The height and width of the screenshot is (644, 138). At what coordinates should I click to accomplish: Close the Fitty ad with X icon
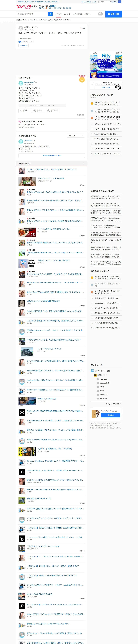click(121, 52)
